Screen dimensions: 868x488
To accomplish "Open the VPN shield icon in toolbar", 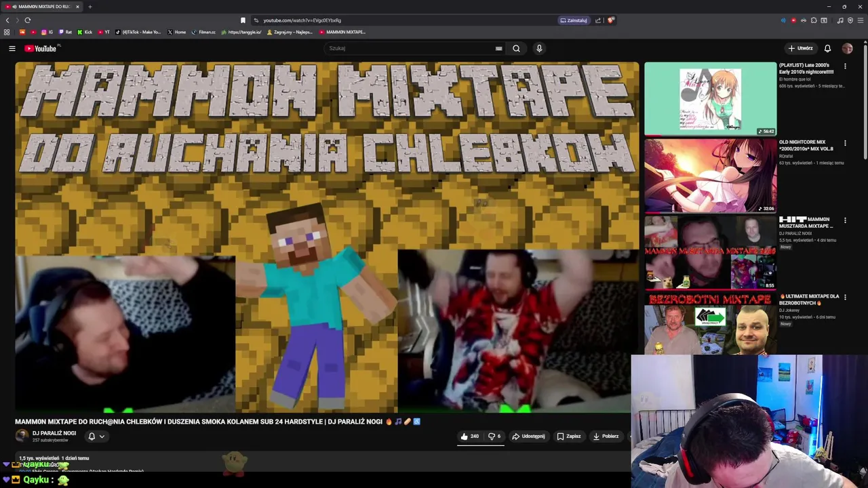I will [x=850, y=20].
